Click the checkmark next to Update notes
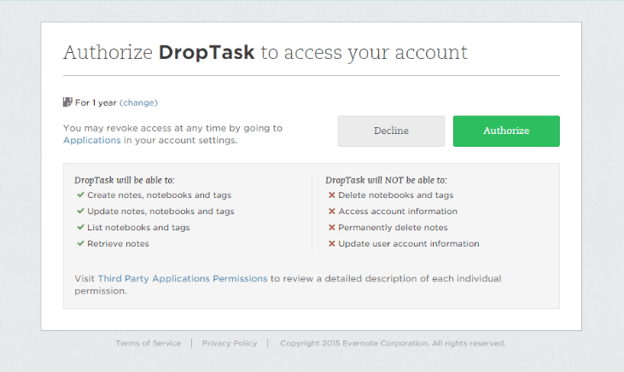The height and width of the screenshot is (372, 624). click(80, 211)
